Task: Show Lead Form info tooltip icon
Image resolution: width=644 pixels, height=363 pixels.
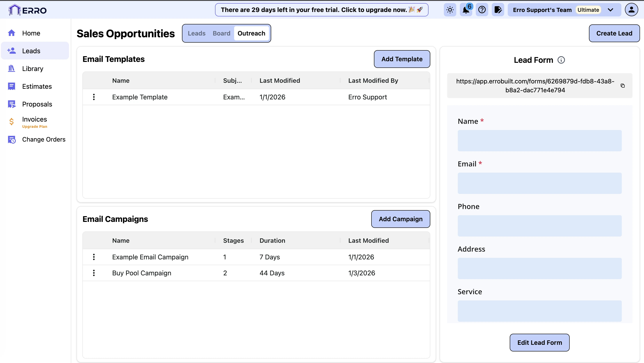Action: 561,60
